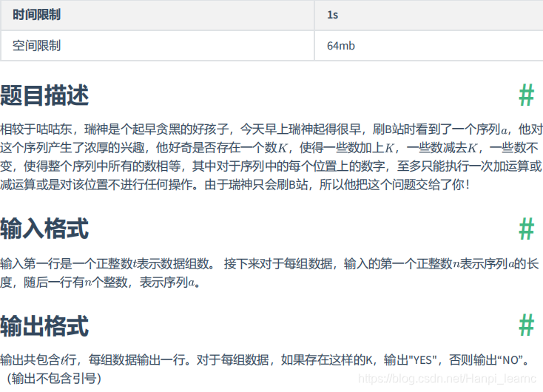543x392 pixels.
Task: Click the 题目描述 heading
Action: point(44,95)
